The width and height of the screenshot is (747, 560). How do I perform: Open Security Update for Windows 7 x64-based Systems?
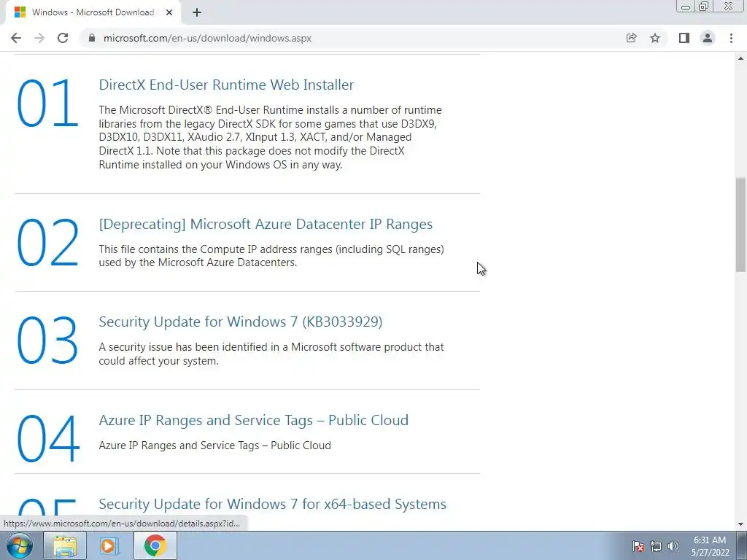pos(273,504)
